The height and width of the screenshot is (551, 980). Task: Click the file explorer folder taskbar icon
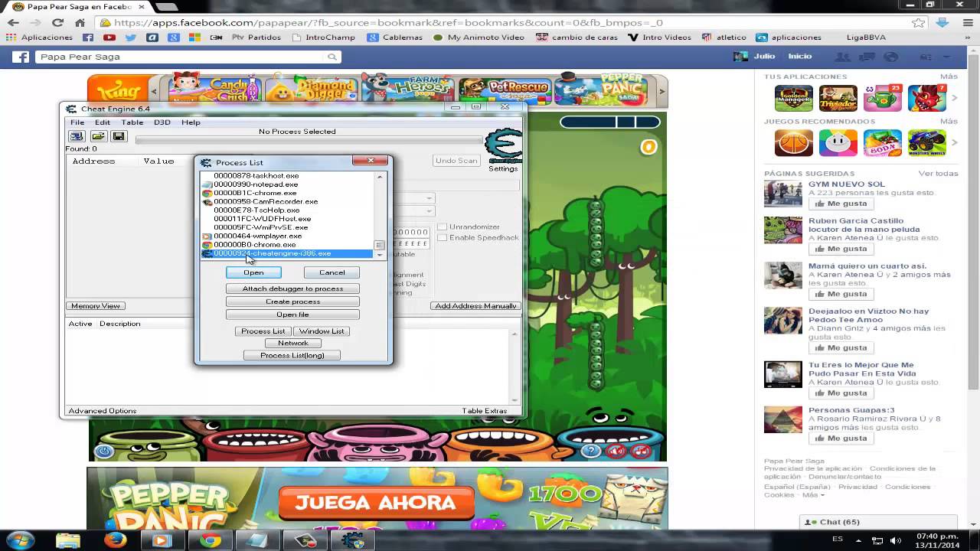(68, 540)
